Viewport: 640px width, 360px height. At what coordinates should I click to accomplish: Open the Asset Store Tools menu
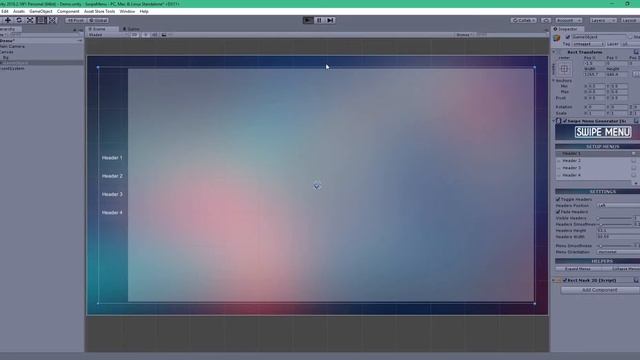pyautogui.click(x=100, y=11)
